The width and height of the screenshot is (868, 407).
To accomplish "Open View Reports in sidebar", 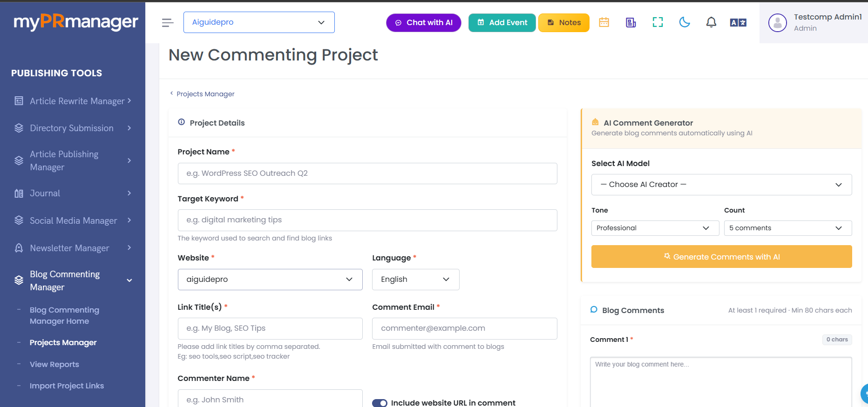I will (x=54, y=364).
